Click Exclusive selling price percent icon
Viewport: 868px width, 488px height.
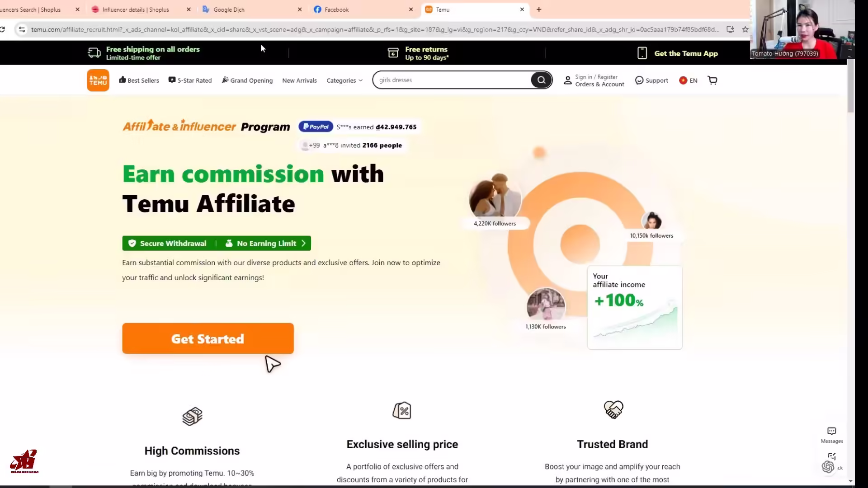pos(402,411)
